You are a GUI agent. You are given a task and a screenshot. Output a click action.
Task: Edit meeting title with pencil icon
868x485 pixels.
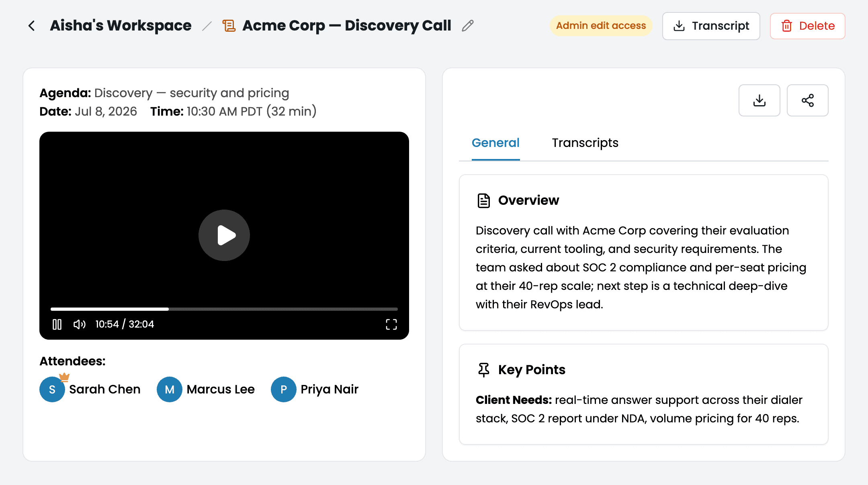(x=468, y=26)
